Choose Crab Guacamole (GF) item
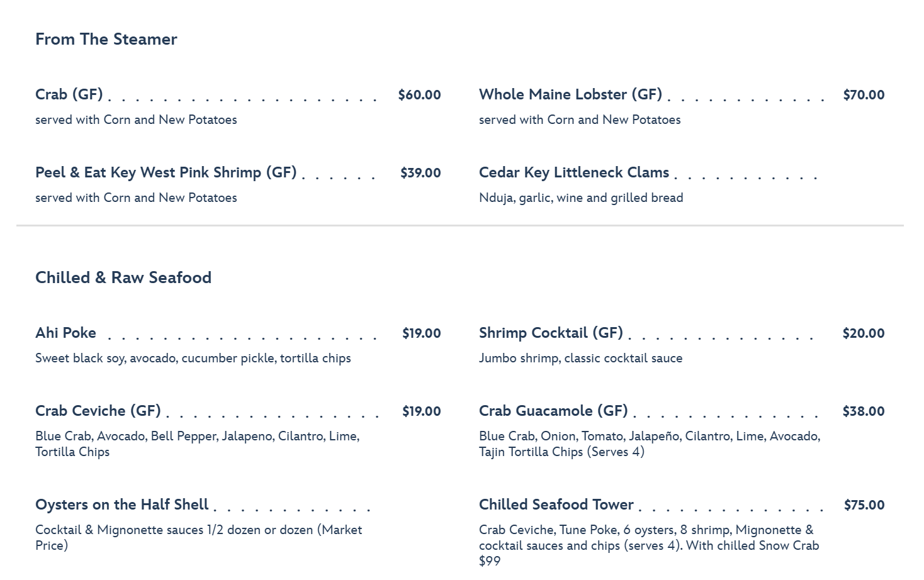Viewport: 924px width, 580px height. click(x=553, y=411)
